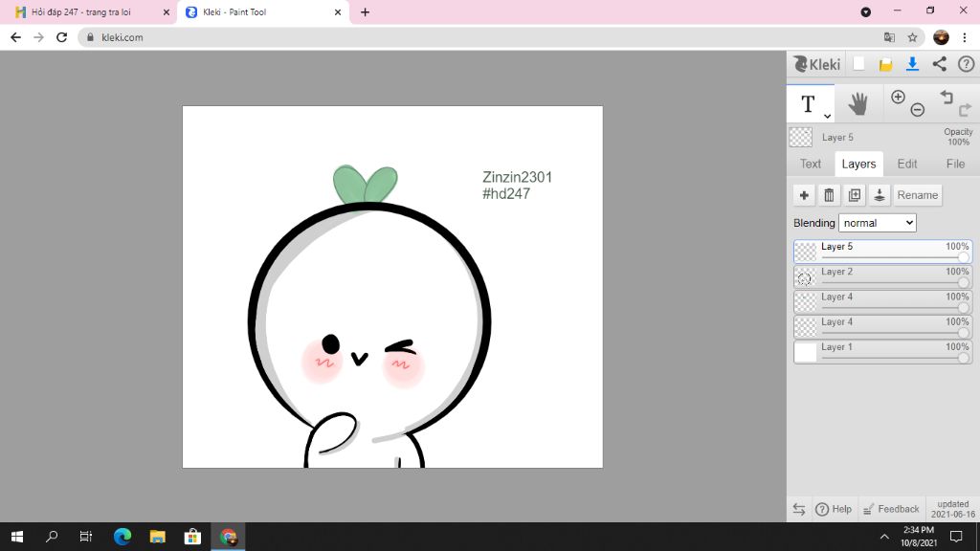Select Layer 1 in the layer list

tap(883, 352)
